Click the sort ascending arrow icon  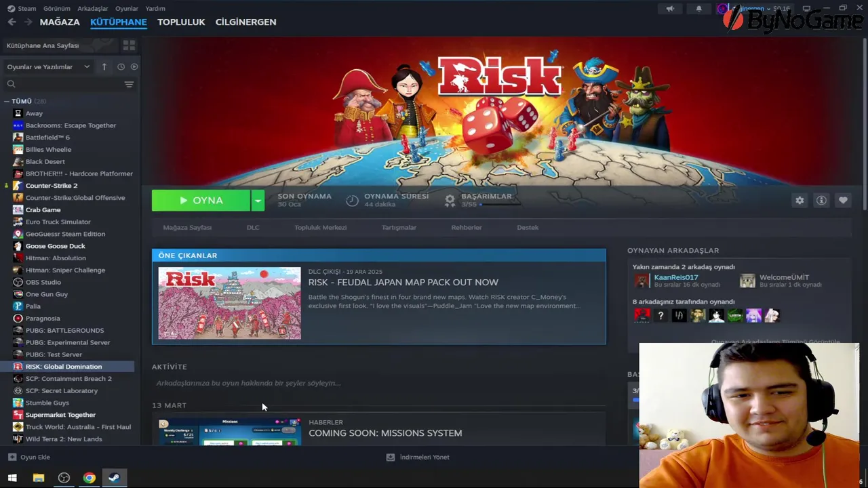(104, 66)
